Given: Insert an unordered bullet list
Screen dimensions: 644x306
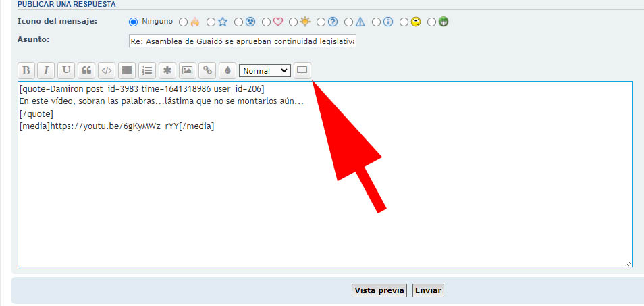Looking at the screenshot, I should click(x=127, y=71).
